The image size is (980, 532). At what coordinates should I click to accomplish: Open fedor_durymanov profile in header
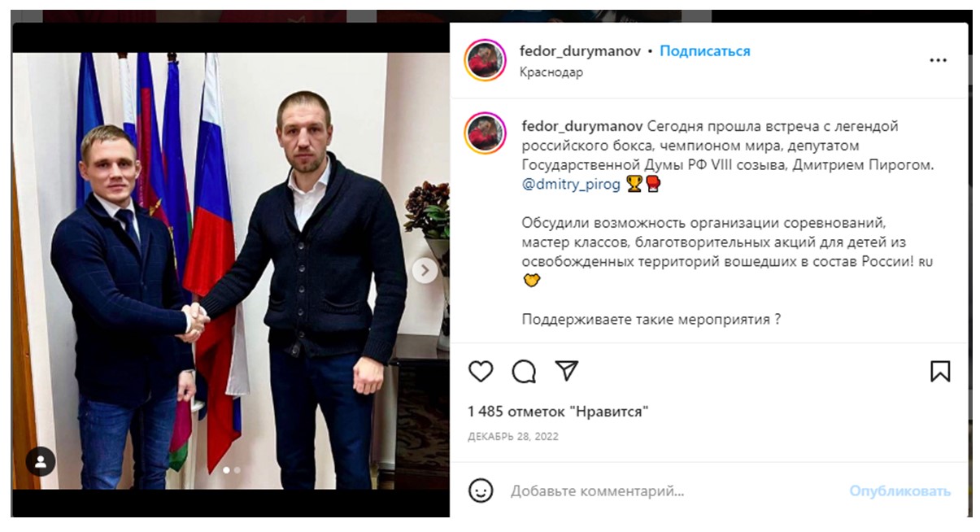coord(580,50)
